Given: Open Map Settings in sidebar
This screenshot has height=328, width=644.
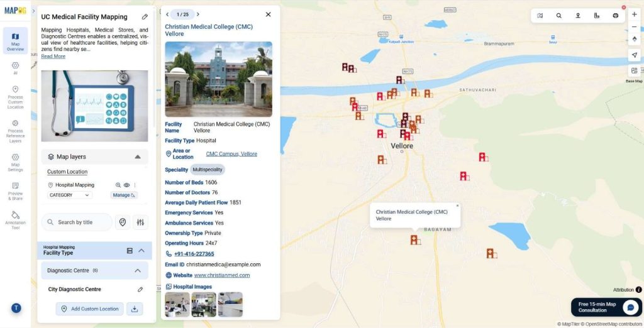Looking at the screenshot, I should (x=15, y=163).
